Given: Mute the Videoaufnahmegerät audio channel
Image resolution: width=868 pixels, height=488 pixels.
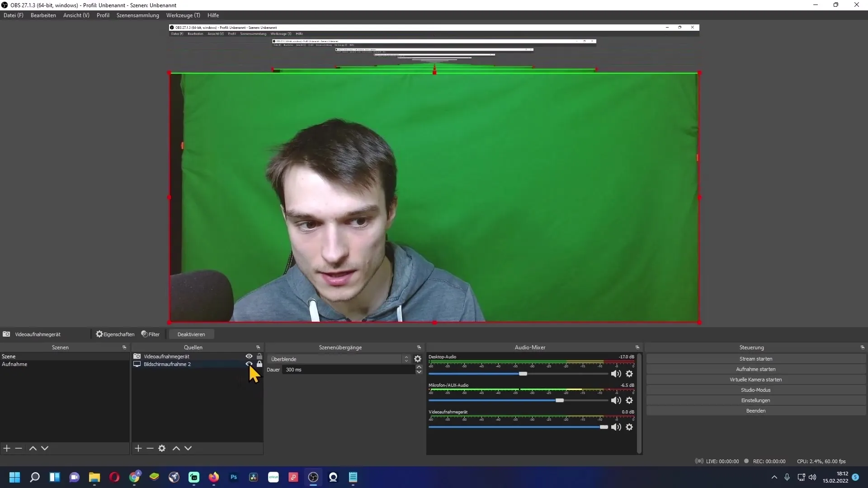Looking at the screenshot, I should pos(616,427).
